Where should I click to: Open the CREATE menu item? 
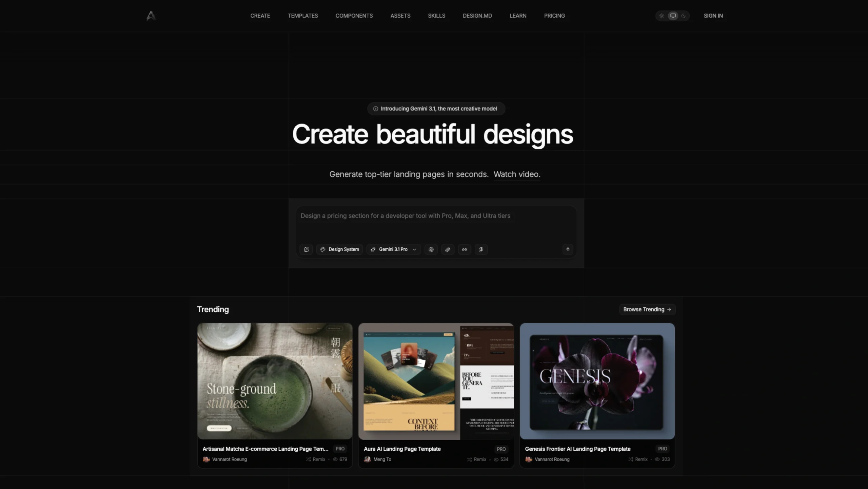tap(260, 16)
